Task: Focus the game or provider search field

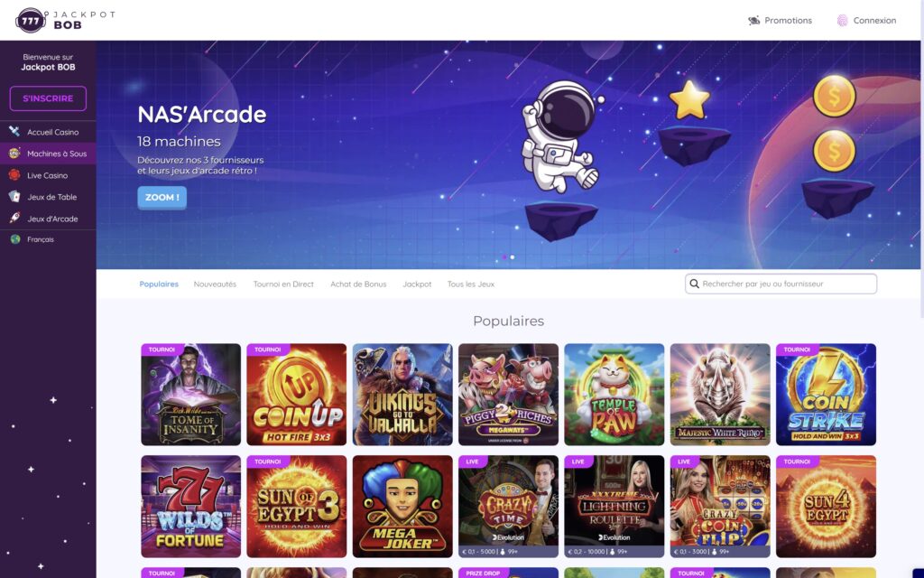Action: [781, 284]
